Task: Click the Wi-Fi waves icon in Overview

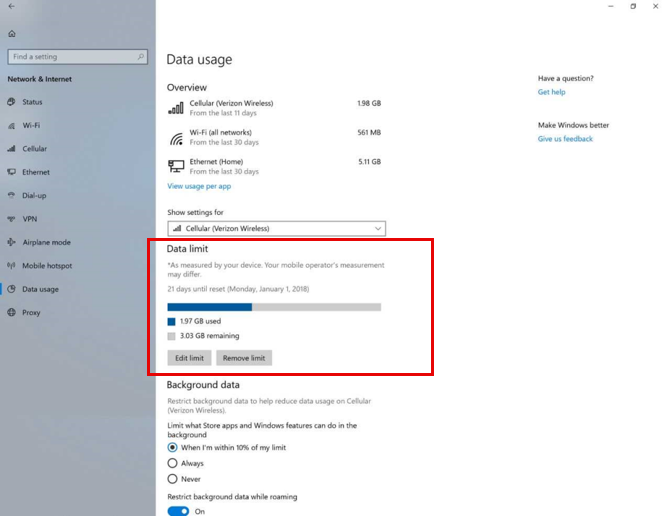Action: [x=176, y=138]
